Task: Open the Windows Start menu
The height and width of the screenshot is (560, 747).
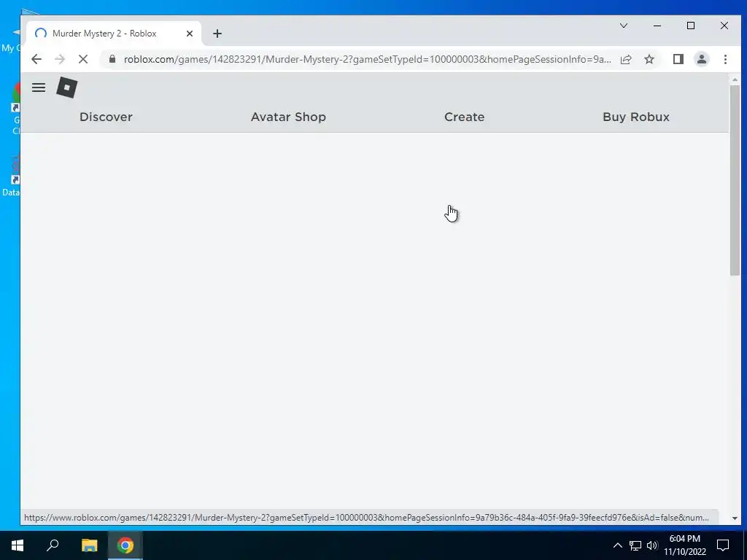Action: point(18,545)
